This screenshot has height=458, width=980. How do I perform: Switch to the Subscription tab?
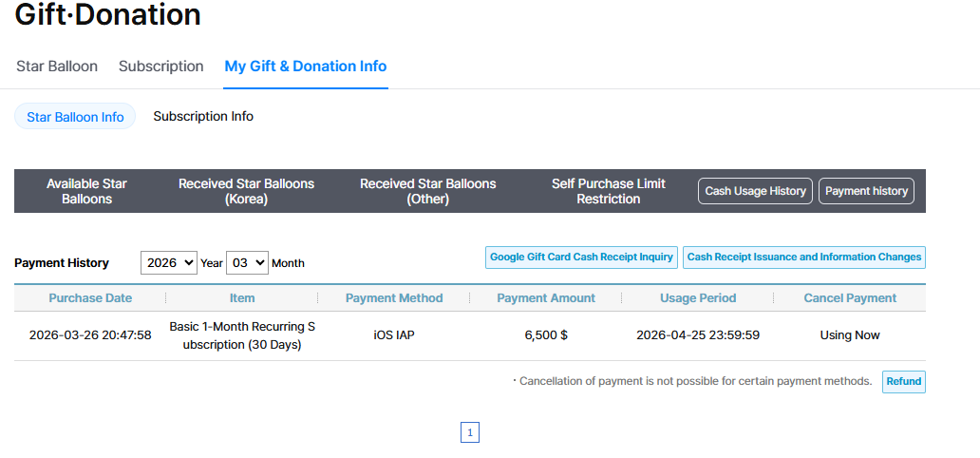point(160,67)
